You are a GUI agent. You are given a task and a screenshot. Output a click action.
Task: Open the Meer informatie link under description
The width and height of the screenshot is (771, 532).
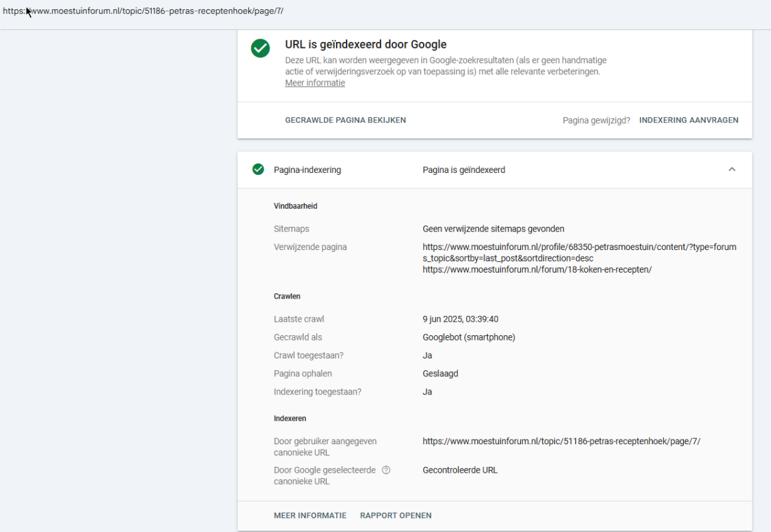pyautogui.click(x=315, y=83)
